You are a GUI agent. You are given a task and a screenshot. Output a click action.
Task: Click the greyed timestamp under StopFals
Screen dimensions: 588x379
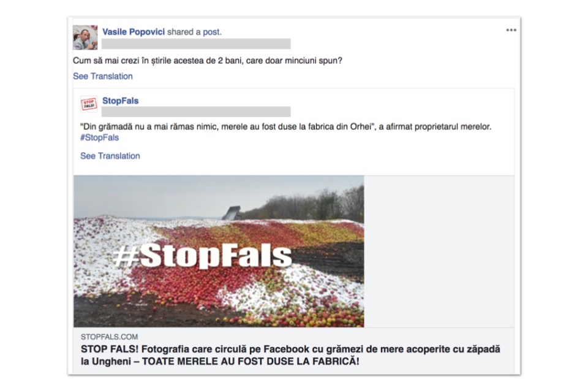coord(196,112)
